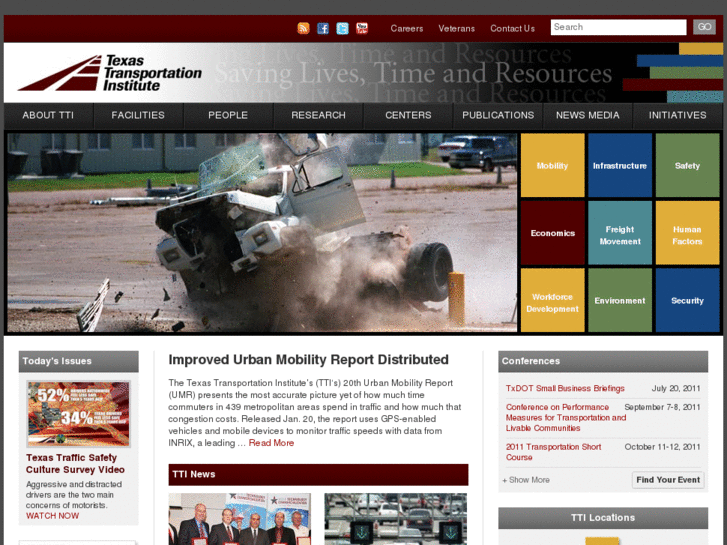This screenshot has width=727, height=545.
Task: Open the Veterans link
Action: [456, 28]
